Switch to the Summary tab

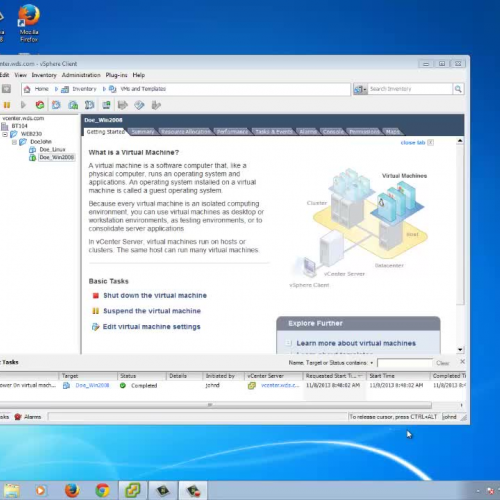[143, 132]
